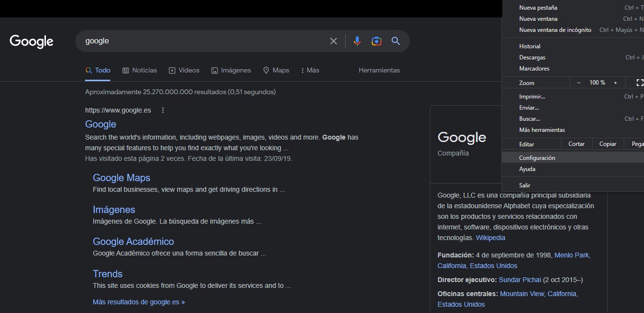The height and width of the screenshot is (313, 644).
Task: Click the Estados Unidos link under Oficinas centrales
Action: tap(461, 304)
